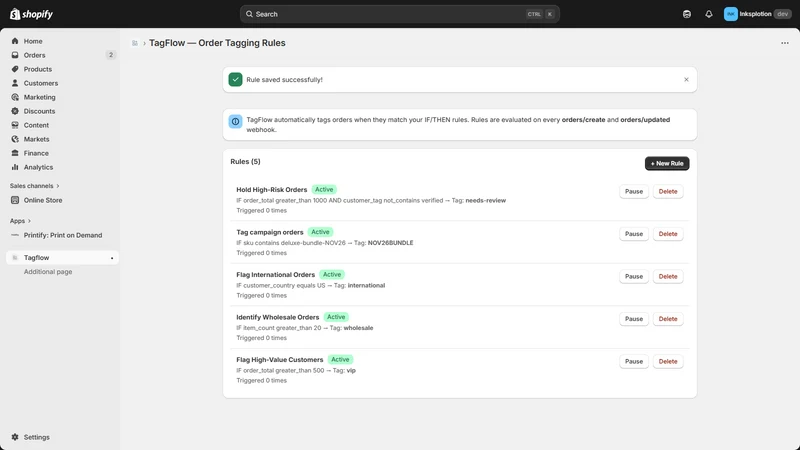The width and height of the screenshot is (800, 450).
Task: Delete the Hold High-Risk Orders rule
Action: (x=668, y=191)
